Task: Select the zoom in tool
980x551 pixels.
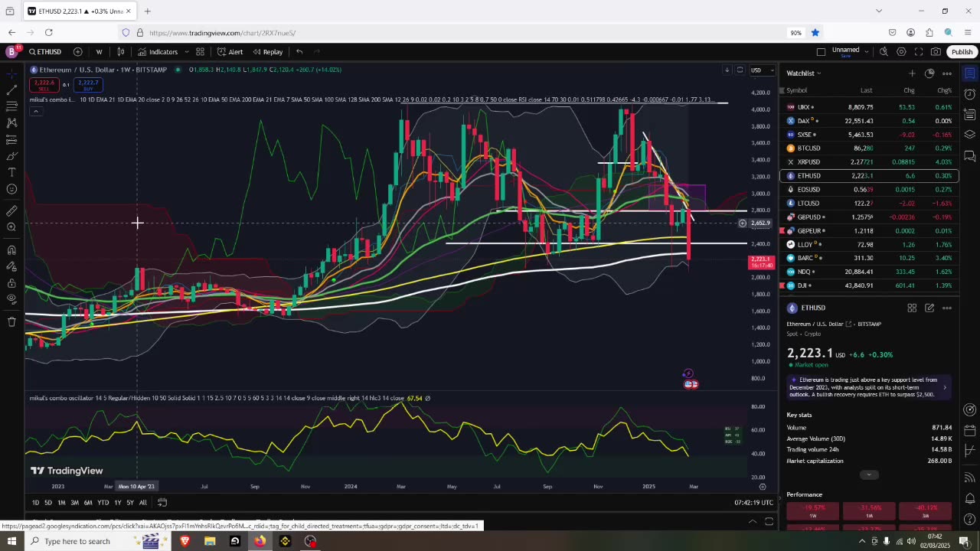Action: (11, 227)
